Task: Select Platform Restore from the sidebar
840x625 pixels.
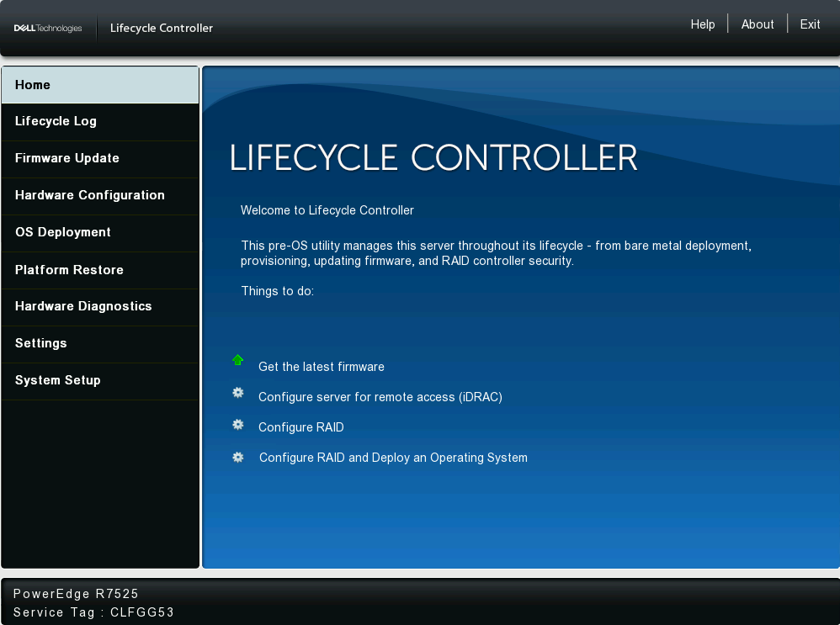Action: coord(69,270)
